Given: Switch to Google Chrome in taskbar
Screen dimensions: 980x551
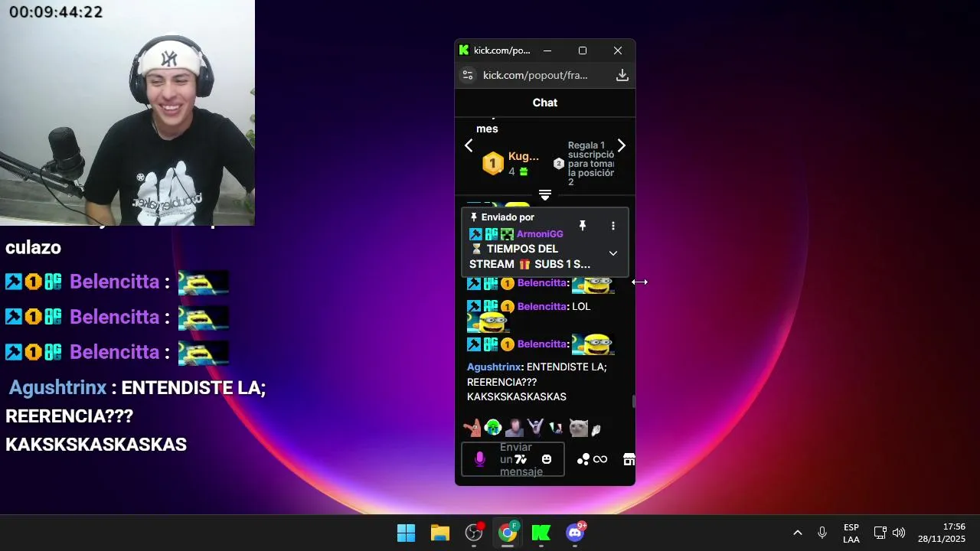Looking at the screenshot, I should (508, 533).
